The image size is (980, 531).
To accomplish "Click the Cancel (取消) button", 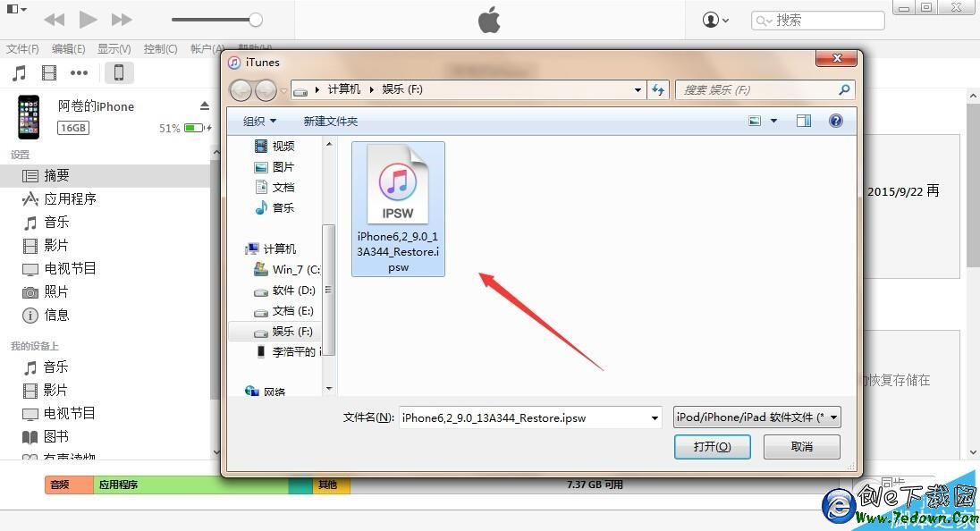I will point(802,447).
